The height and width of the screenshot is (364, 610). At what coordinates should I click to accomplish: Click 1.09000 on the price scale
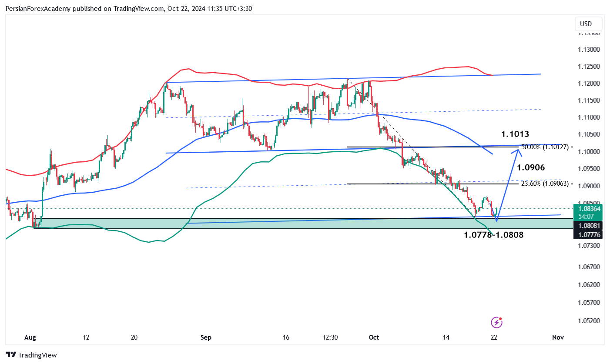pyautogui.click(x=590, y=186)
